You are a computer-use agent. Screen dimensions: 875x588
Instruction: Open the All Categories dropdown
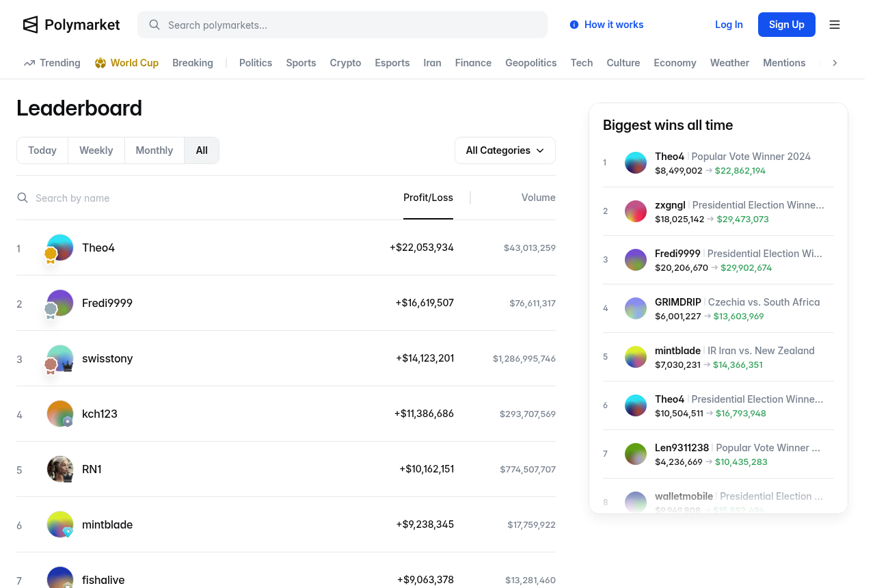coord(505,150)
